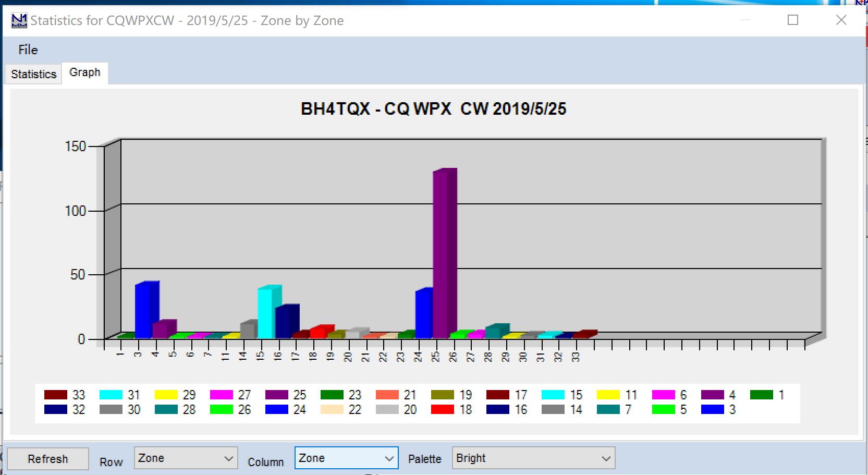Click the 150 y-axis label
Screen dimensions: 868x475
75,147
